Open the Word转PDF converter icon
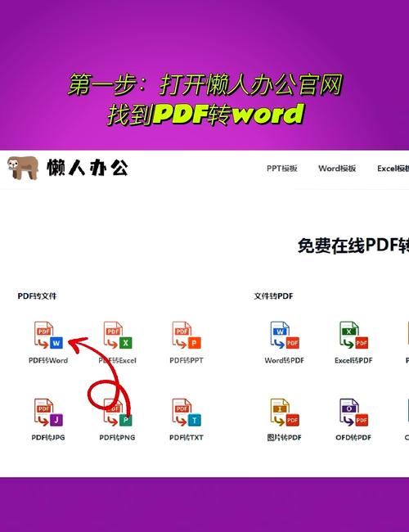Viewport: 409px width, 532px height. pyautogui.click(x=285, y=336)
